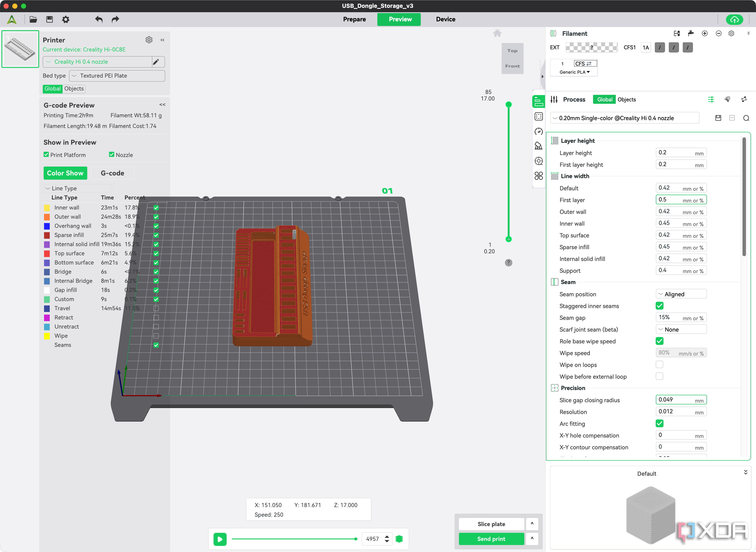The width and height of the screenshot is (756, 552).
Task: Click Slice plate button
Action: 491,524
